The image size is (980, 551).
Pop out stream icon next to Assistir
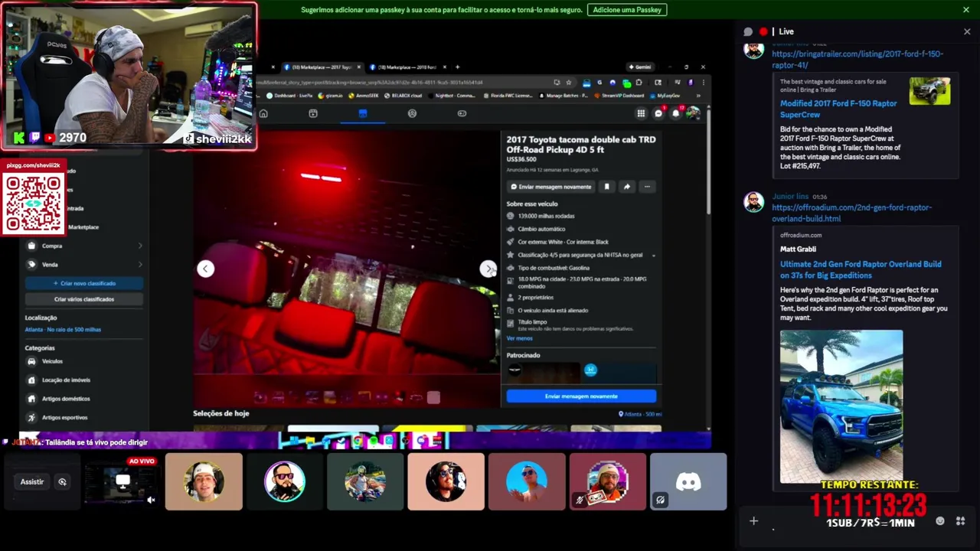(62, 482)
